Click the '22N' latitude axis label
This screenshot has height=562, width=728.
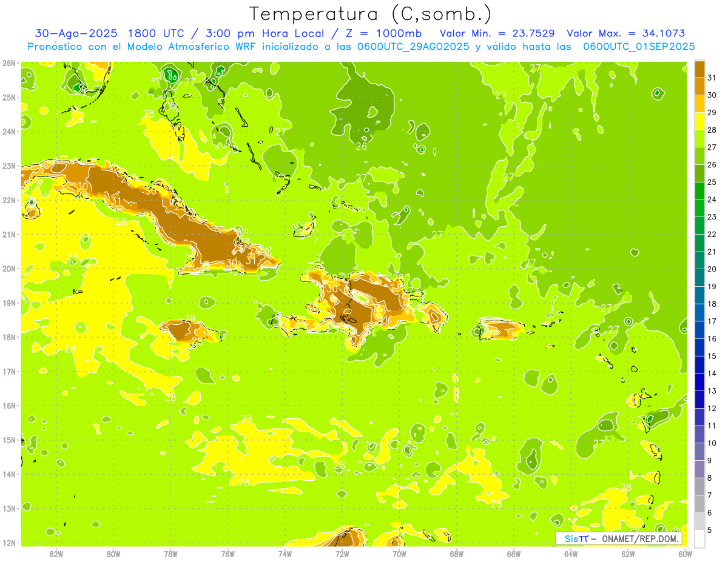pyautogui.click(x=9, y=200)
